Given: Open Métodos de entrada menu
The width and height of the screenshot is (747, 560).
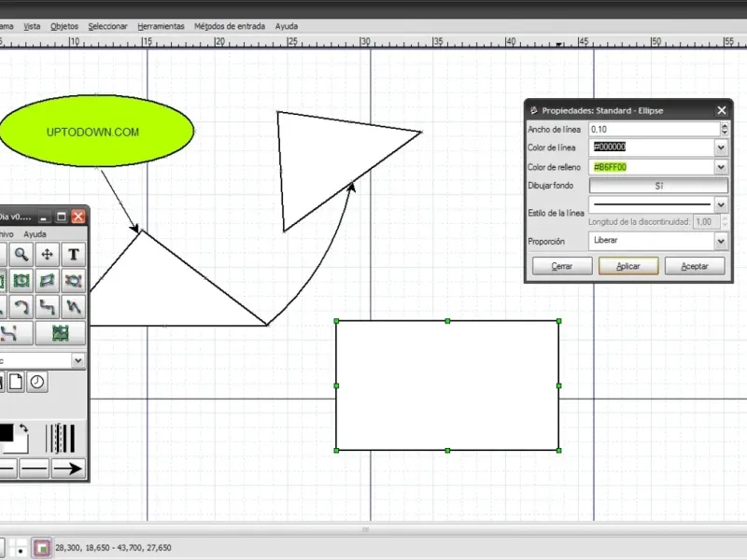Looking at the screenshot, I should (x=230, y=26).
